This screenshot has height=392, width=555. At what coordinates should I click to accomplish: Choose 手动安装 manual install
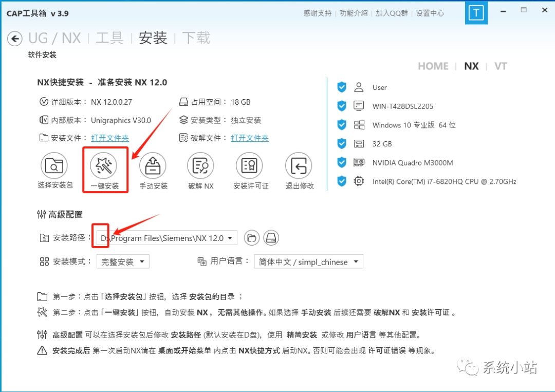coord(153,165)
